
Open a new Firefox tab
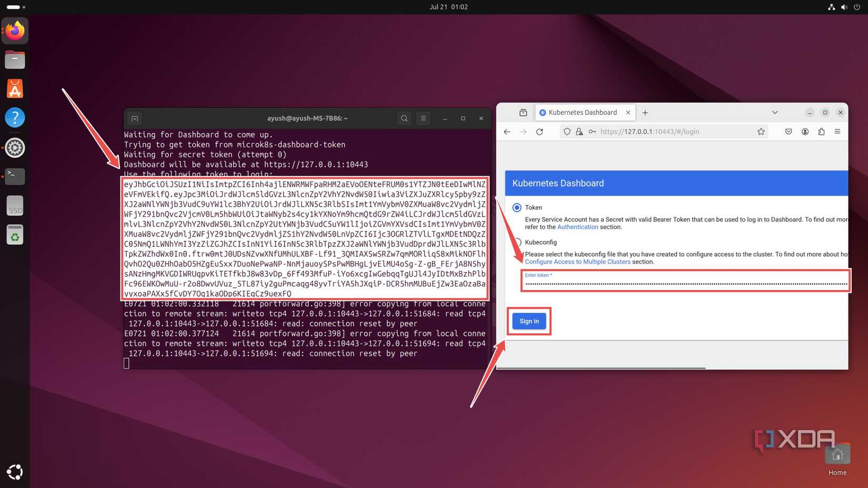point(645,113)
